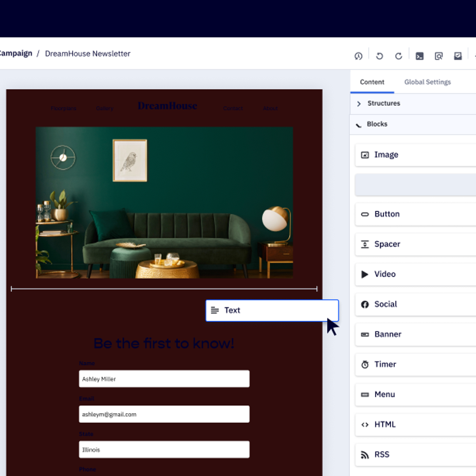
Task: Click the send test email icon
Action: click(458, 56)
